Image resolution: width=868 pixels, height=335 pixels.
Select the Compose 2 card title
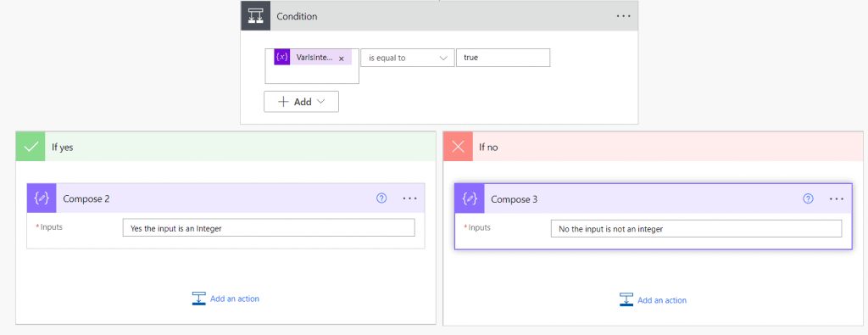tap(86, 198)
